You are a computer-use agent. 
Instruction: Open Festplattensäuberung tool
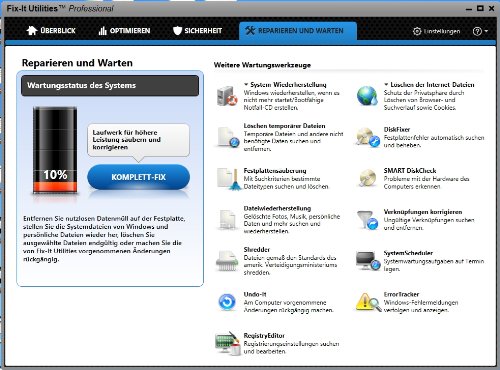pyautogui.click(x=275, y=171)
